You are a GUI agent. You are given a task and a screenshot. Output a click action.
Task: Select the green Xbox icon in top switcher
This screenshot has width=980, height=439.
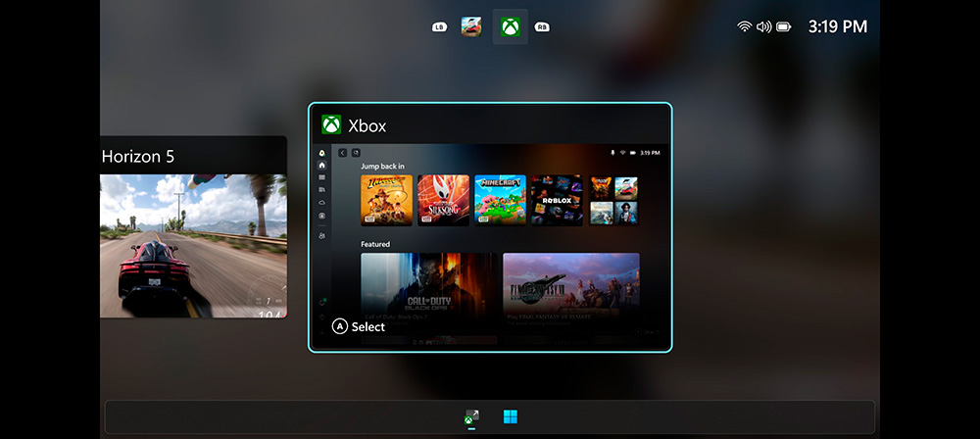510,26
